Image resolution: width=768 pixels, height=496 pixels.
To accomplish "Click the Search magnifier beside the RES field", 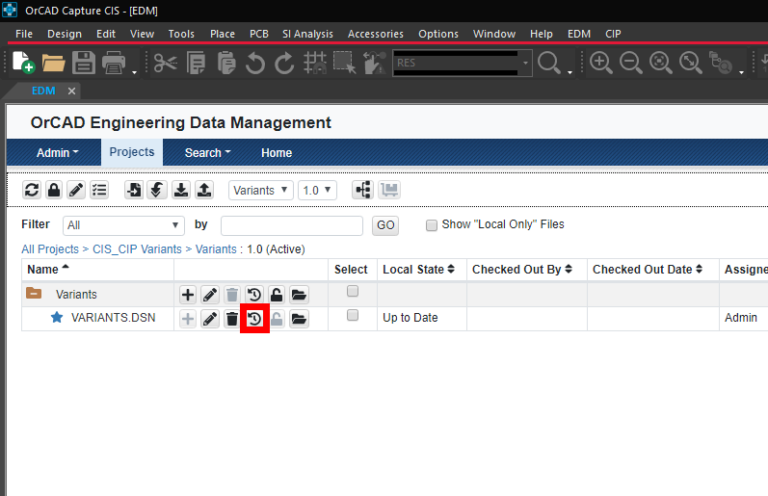I will (x=549, y=63).
